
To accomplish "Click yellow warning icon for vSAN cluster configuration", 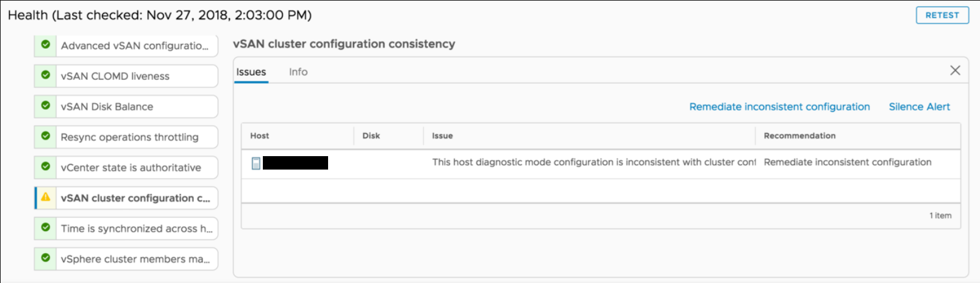I will (46, 197).
